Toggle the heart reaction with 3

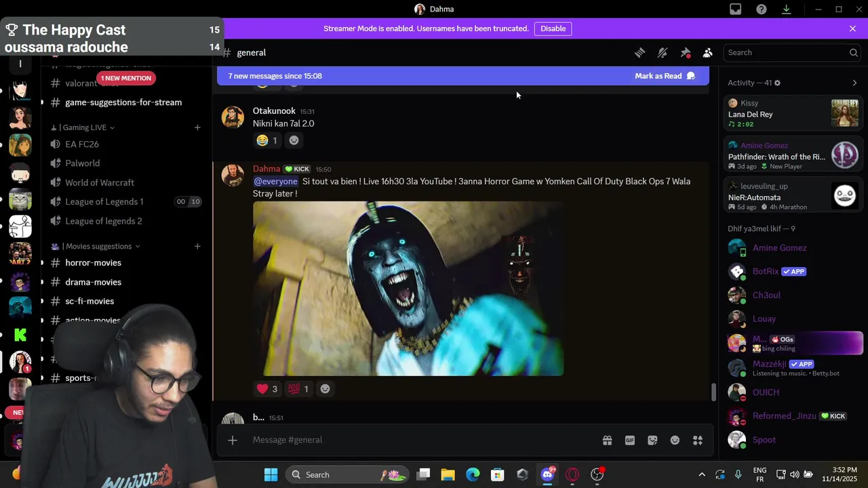[x=267, y=388]
